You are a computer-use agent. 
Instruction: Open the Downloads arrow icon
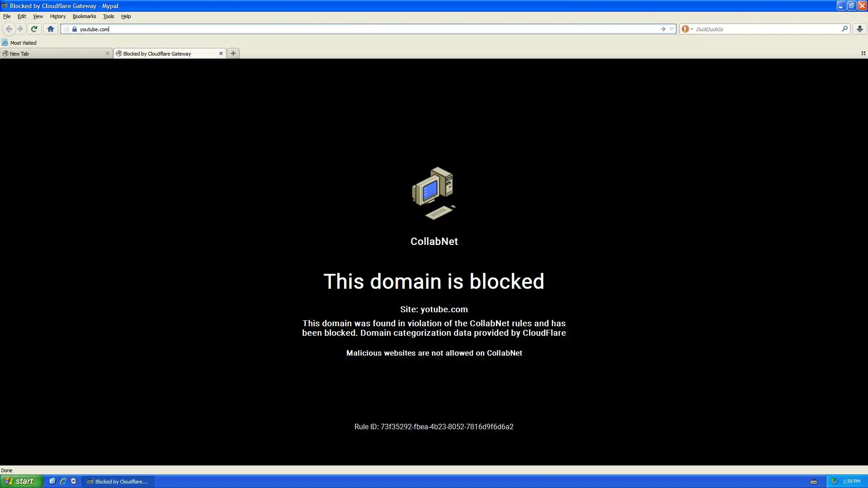click(859, 29)
